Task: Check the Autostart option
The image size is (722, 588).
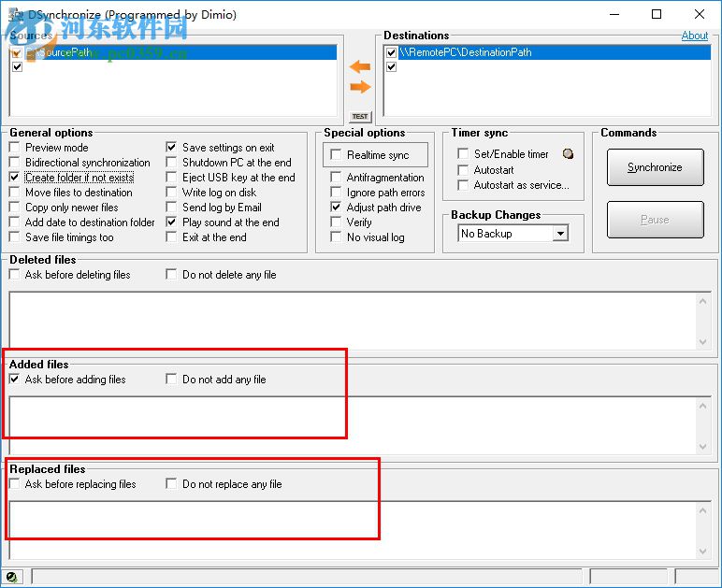Action: pyautogui.click(x=463, y=170)
